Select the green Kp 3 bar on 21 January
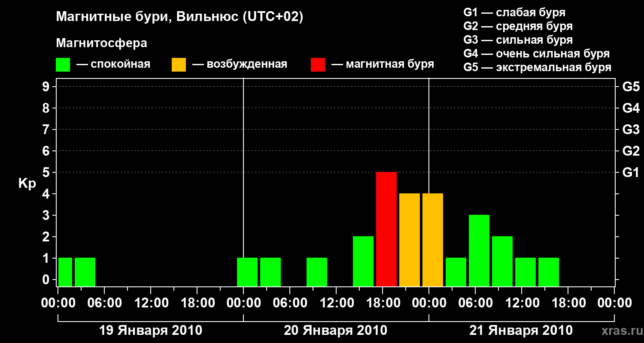Image resolution: width=644 pixels, height=343 pixels. tap(479, 251)
